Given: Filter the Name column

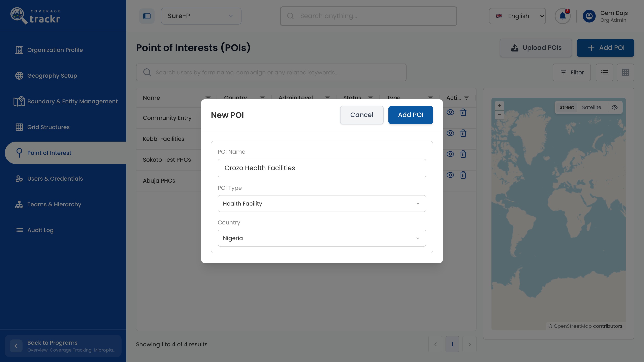Looking at the screenshot, I should pyautogui.click(x=208, y=98).
